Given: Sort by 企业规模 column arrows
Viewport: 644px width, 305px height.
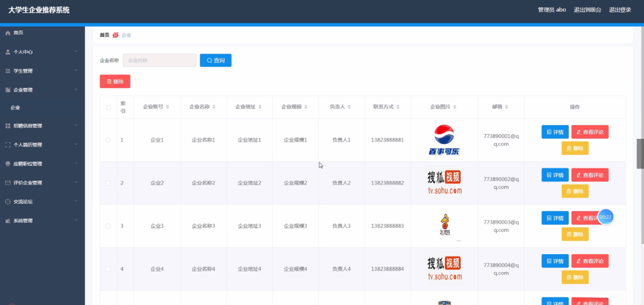Looking at the screenshot, I should (306, 107).
